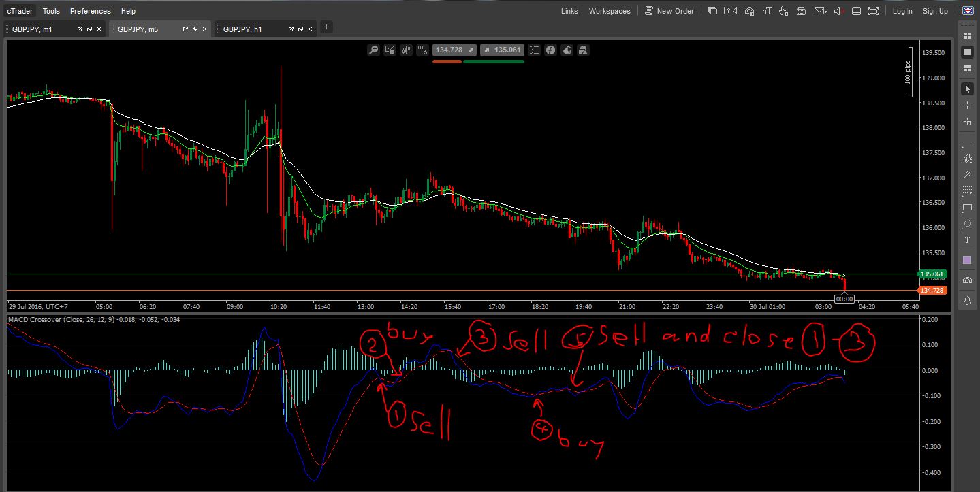Toggle the bottom panel layout icon
The width and height of the screenshot is (980, 492).
(857, 11)
